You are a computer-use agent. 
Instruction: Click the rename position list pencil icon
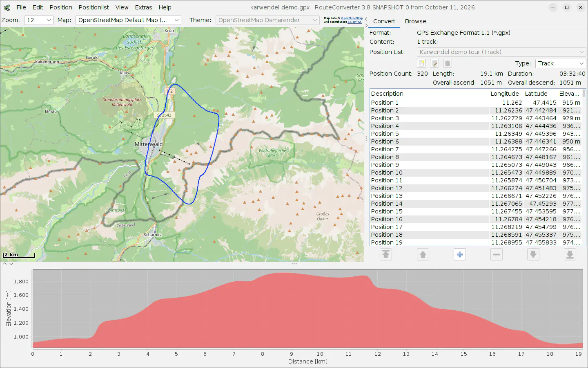434,63
